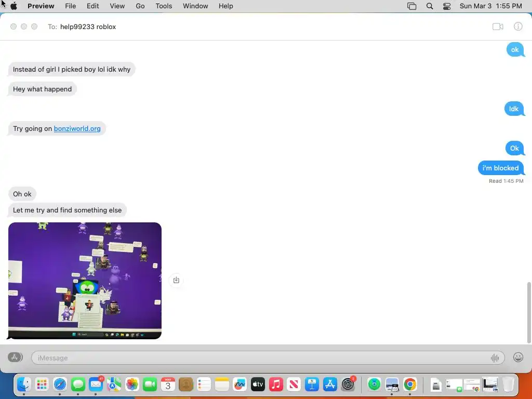Open Spotlight search
The image size is (532, 399).
coord(430,6)
